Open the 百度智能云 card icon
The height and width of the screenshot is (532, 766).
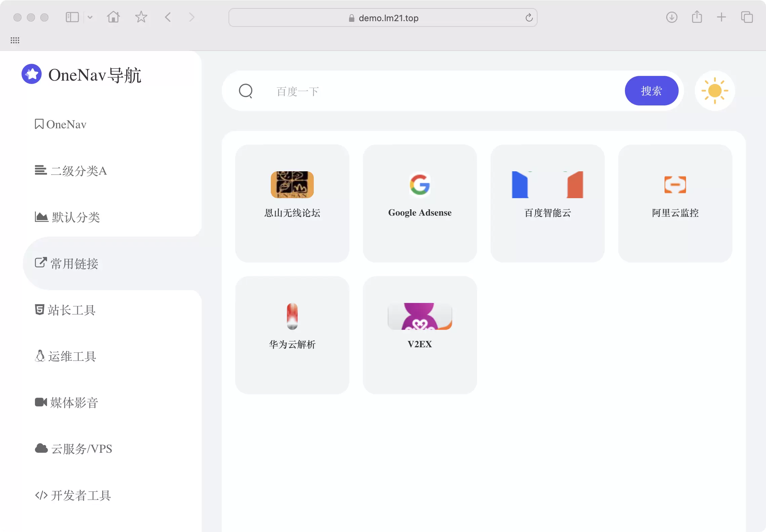click(548, 185)
